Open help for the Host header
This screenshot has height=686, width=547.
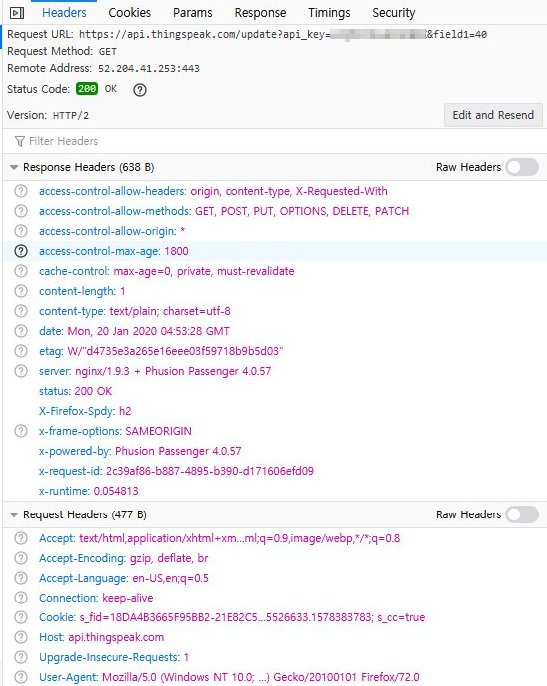(21, 637)
